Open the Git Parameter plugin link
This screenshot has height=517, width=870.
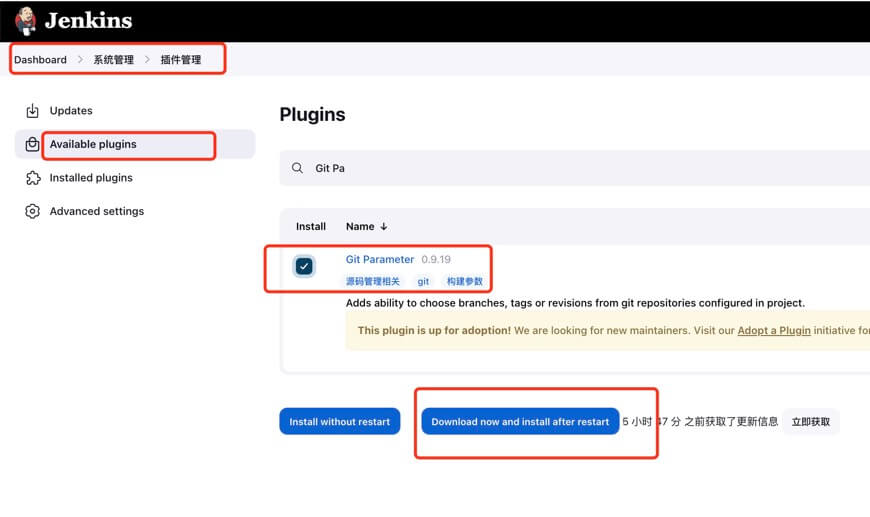click(379, 260)
